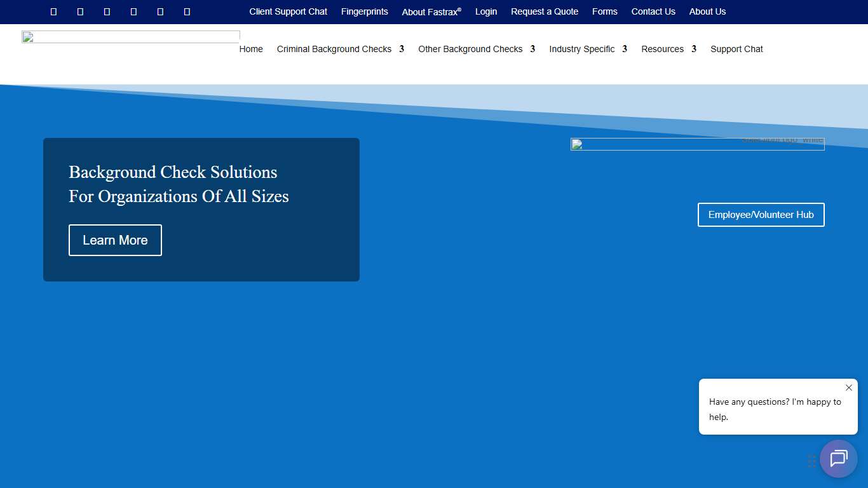Screen dimensions: 868x488
Task: Click the first social media icon in header
Action: (x=53, y=11)
